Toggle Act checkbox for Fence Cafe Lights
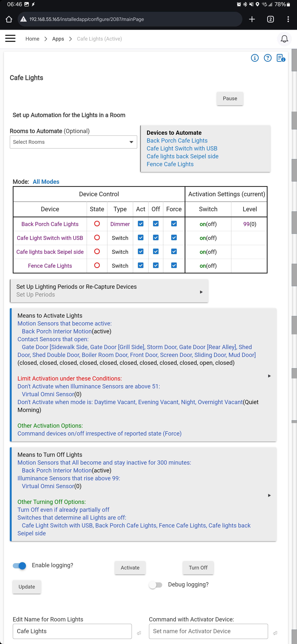The width and height of the screenshot is (297, 644). click(x=141, y=265)
